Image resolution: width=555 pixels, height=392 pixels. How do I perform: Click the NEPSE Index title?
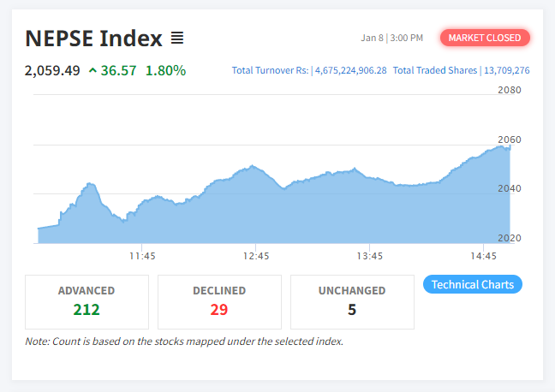pos(93,39)
